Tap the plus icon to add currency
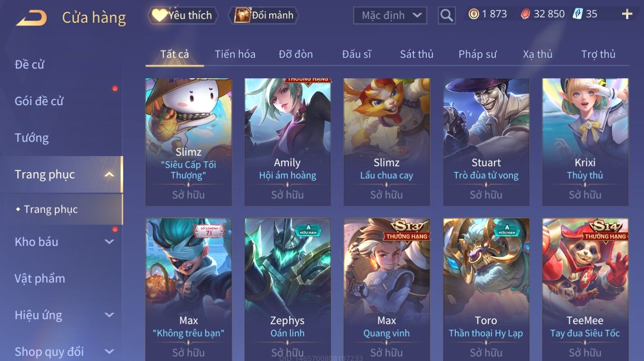 627,14
